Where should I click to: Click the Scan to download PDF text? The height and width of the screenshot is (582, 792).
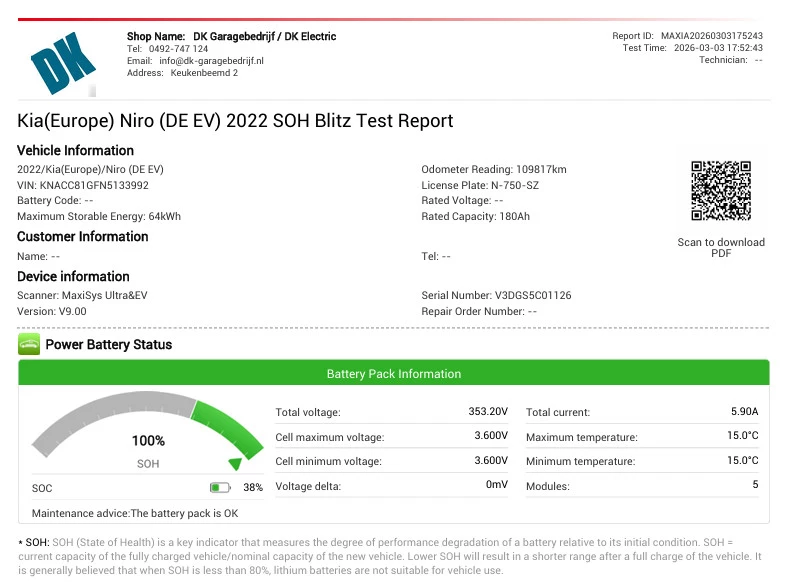pyautogui.click(x=721, y=248)
